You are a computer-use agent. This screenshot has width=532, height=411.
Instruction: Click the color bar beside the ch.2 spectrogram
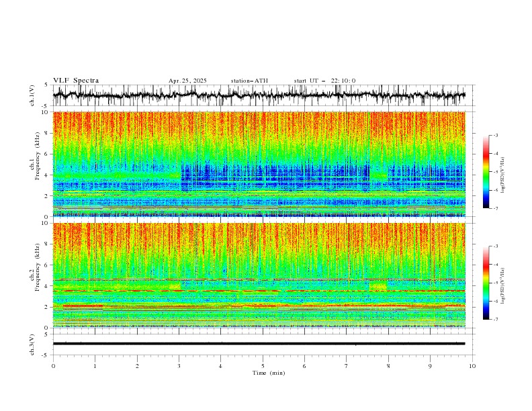tap(486, 283)
